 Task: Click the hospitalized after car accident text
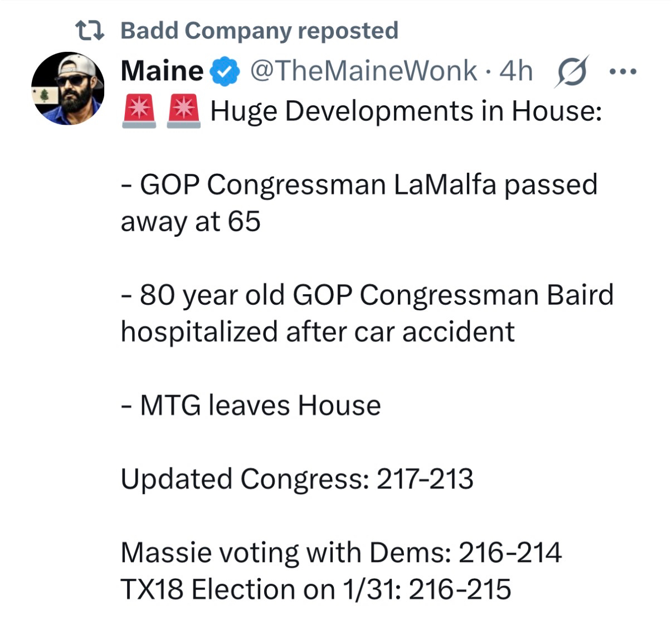point(318,332)
